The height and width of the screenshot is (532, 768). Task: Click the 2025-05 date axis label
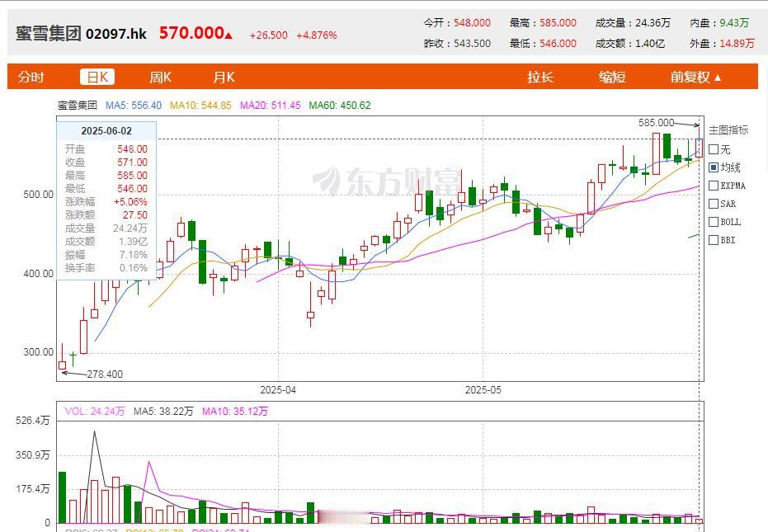coord(483,390)
